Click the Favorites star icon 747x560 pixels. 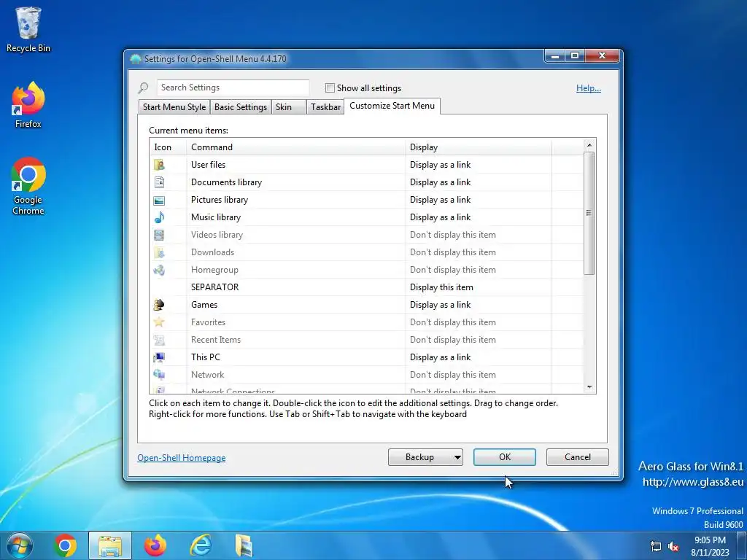[159, 322]
